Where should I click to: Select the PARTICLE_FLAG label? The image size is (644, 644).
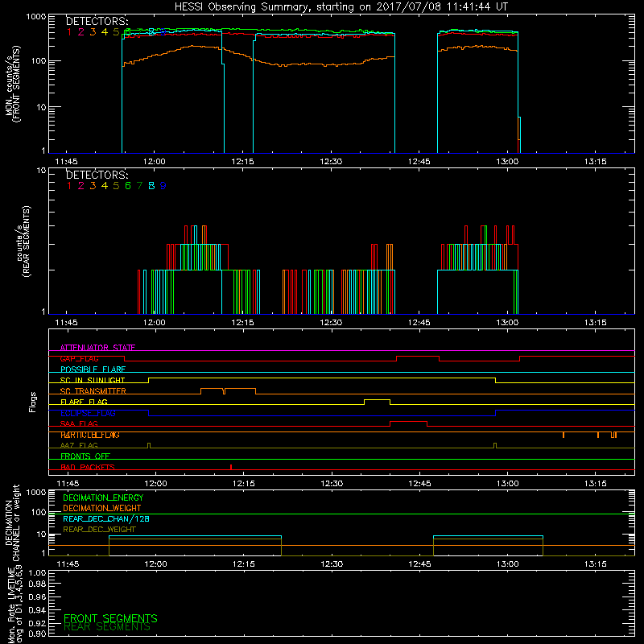(x=90, y=435)
